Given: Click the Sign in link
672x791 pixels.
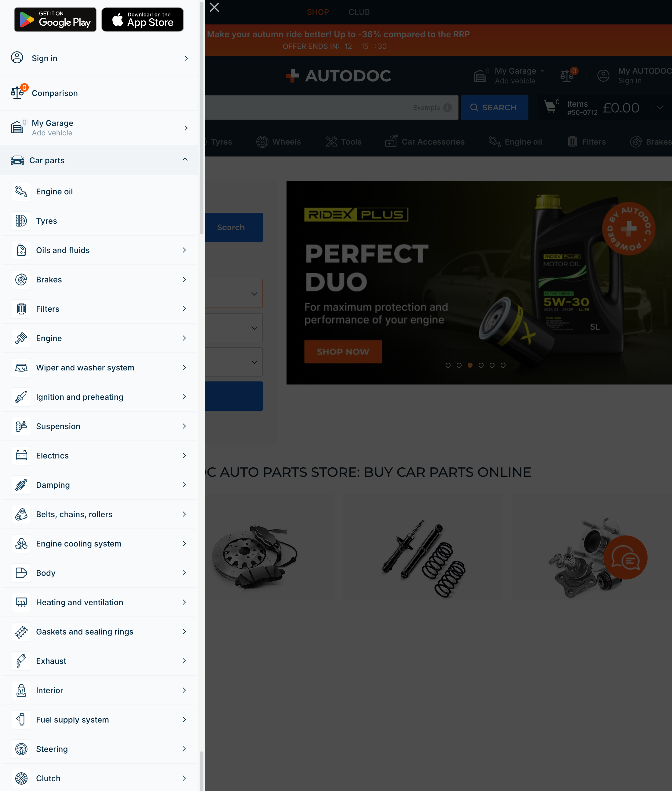Looking at the screenshot, I should (44, 58).
